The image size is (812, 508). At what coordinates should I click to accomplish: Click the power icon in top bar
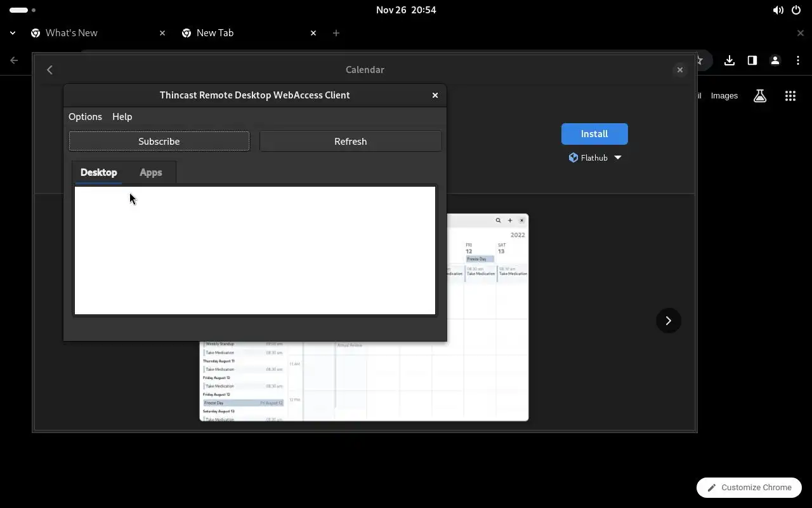click(x=796, y=10)
